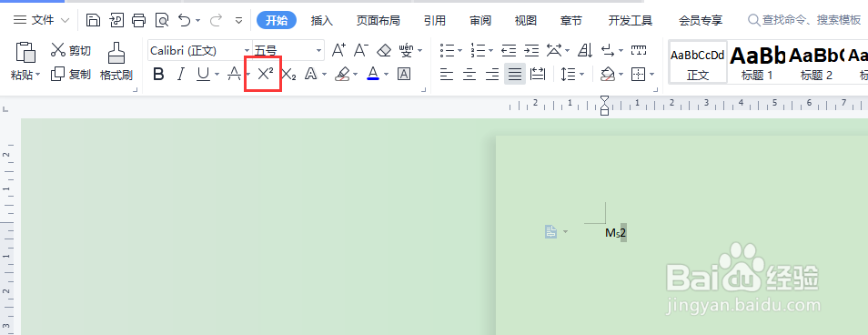868x335 pixels.
Task: Select the Format Painter (格式刷) tool
Action: point(116,61)
